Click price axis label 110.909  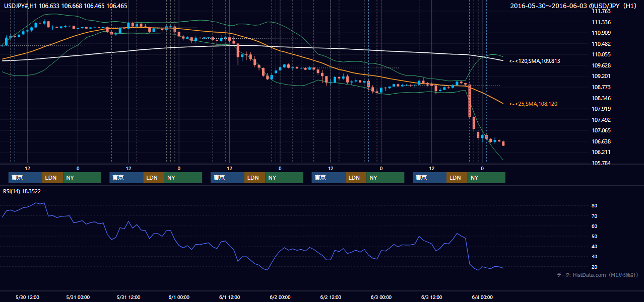click(x=601, y=33)
